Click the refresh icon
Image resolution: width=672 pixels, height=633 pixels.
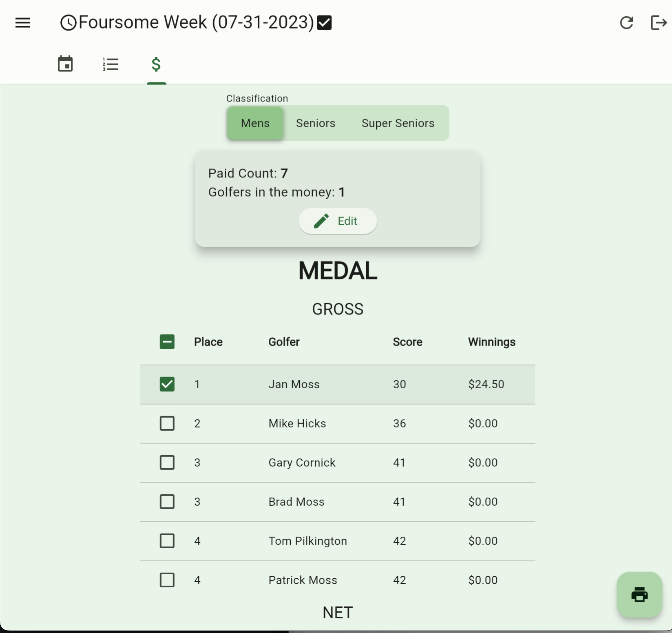click(626, 23)
